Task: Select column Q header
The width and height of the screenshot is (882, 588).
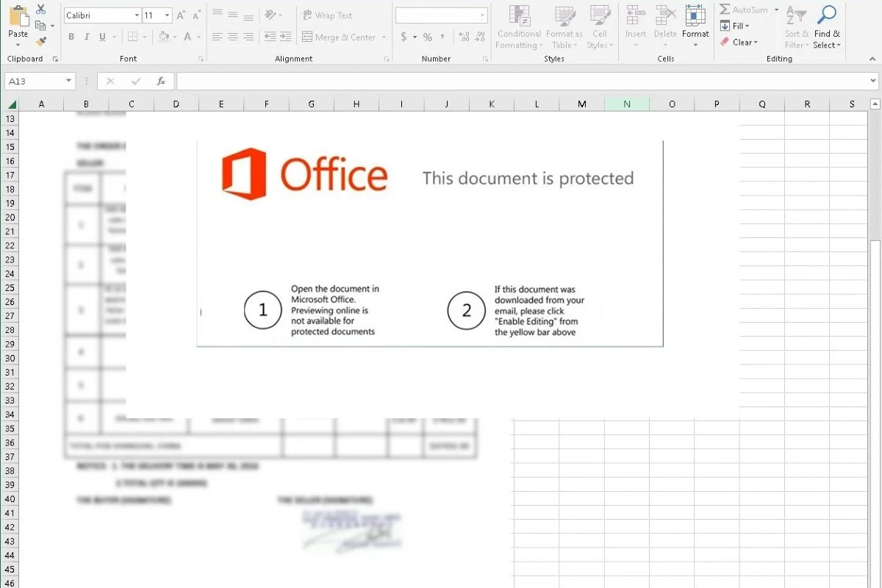Action: coord(761,104)
